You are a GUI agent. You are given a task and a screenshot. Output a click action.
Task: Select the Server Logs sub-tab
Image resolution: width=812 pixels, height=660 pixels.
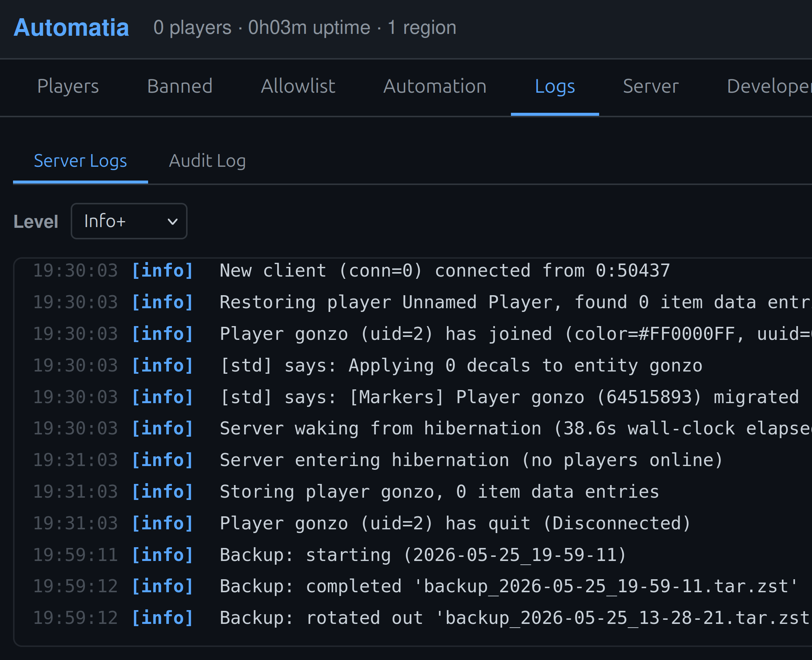pyautogui.click(x=80, y=161)
